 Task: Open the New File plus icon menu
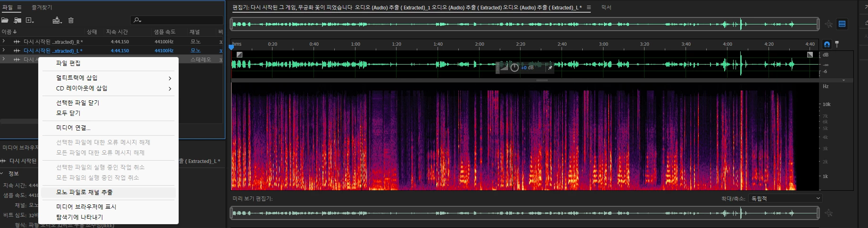tap(30, 20)
